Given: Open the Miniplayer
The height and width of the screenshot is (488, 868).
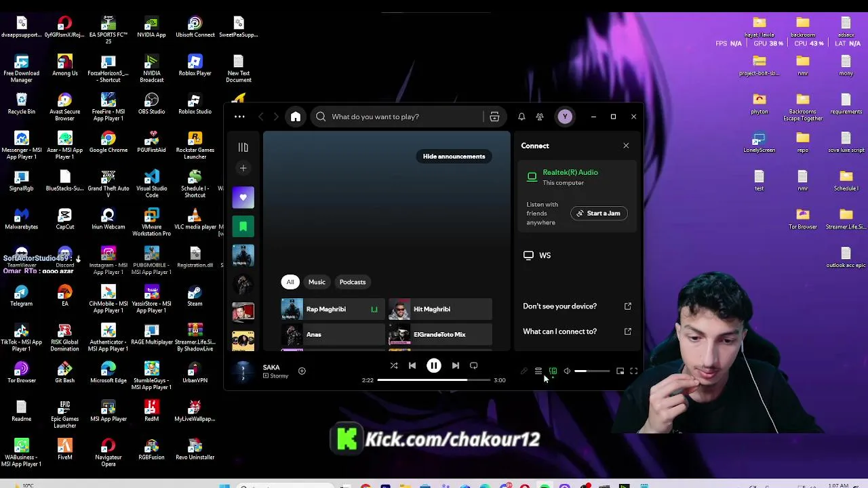Looking at the screenshot, I should (620, 371).
